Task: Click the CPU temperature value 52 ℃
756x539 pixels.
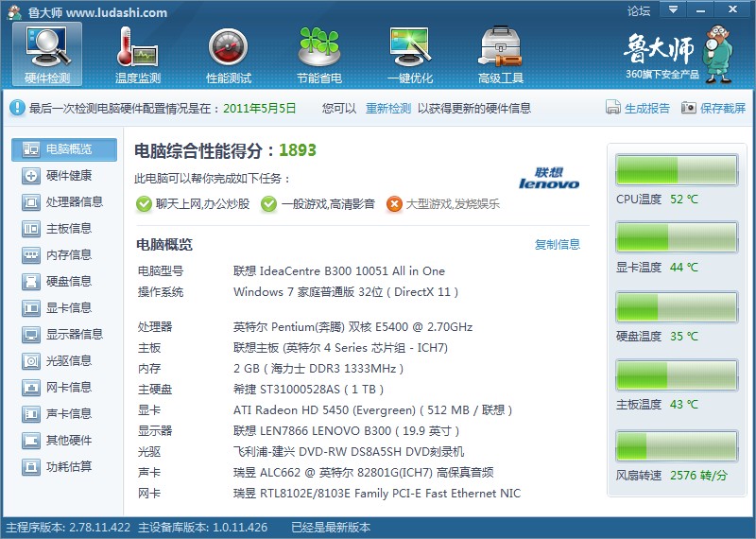Action: tap(683, 200)
